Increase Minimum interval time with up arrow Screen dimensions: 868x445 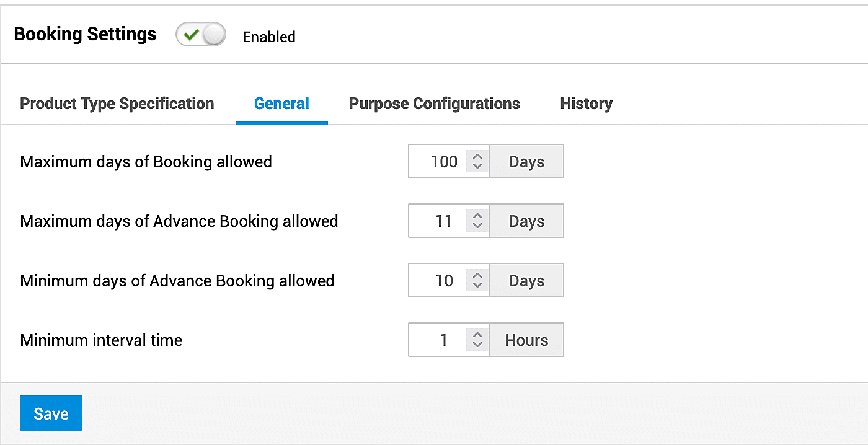point(477,335)
